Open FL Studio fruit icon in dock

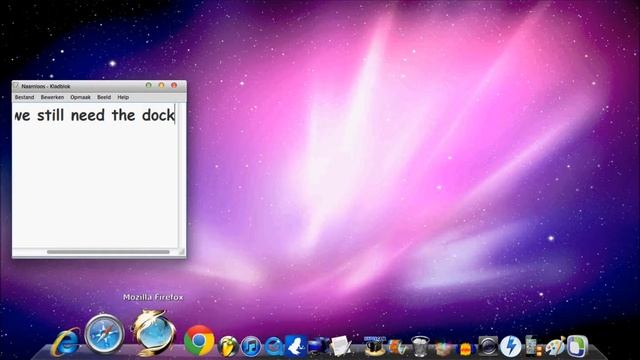coord(228,347)
